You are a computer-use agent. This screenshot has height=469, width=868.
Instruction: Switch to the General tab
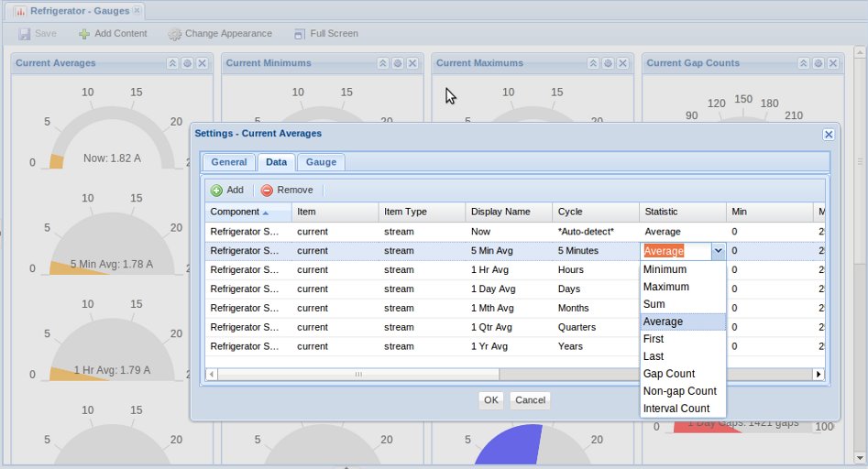click(229, 162)
